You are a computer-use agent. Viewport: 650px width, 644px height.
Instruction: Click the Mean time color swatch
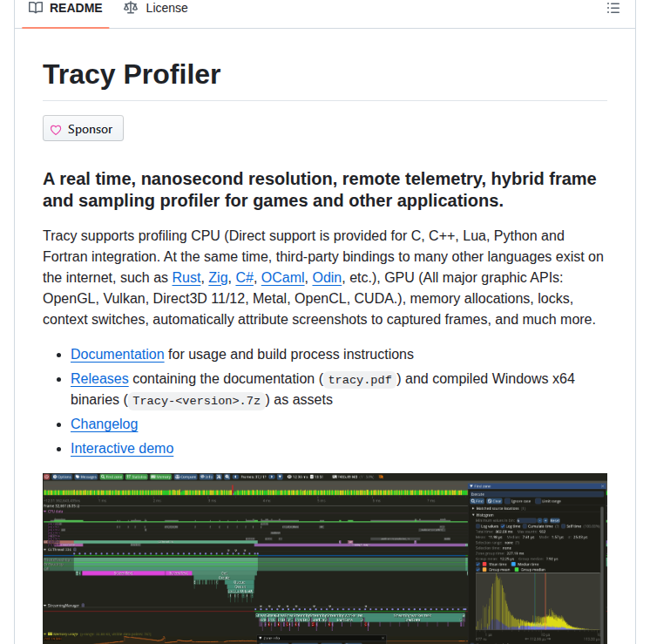[x=484, y=564]
